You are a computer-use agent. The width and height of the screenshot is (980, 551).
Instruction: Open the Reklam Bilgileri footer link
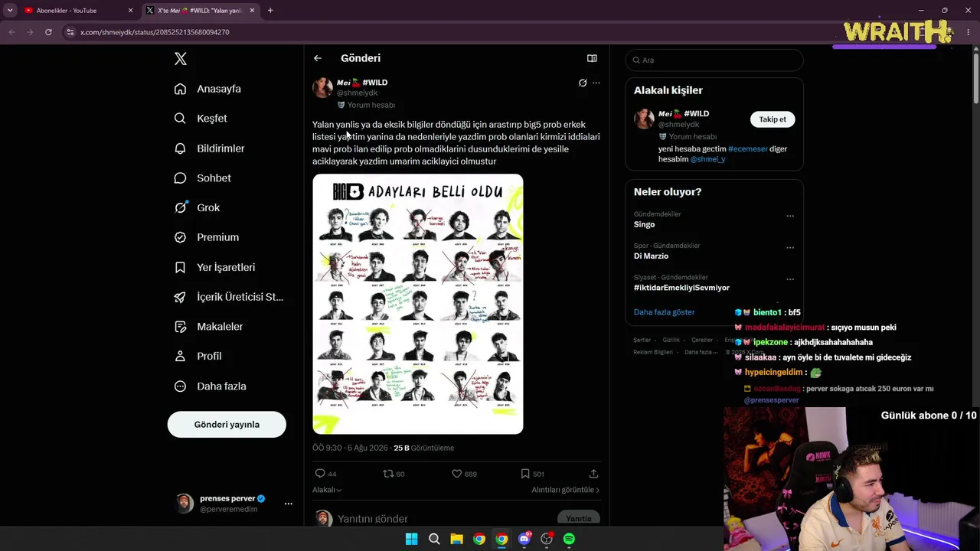(x=652, y=352)
